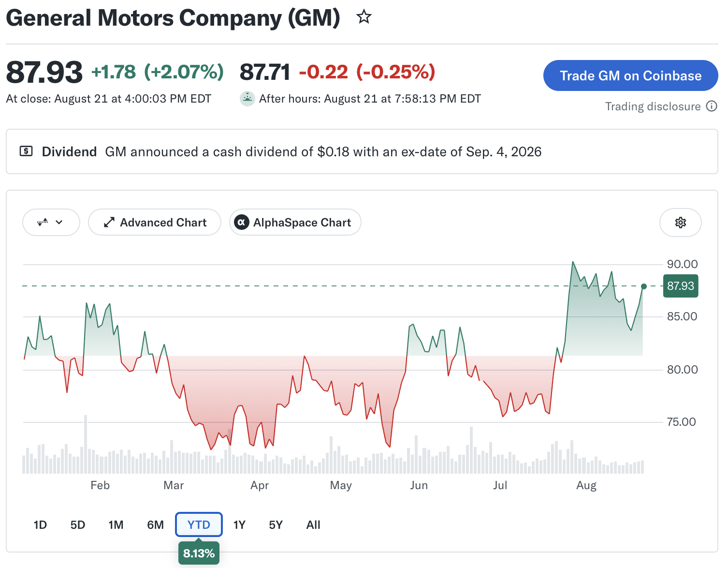The image size is (728, 568).
Task: Select the 1D time range
Action: point(40,525)
